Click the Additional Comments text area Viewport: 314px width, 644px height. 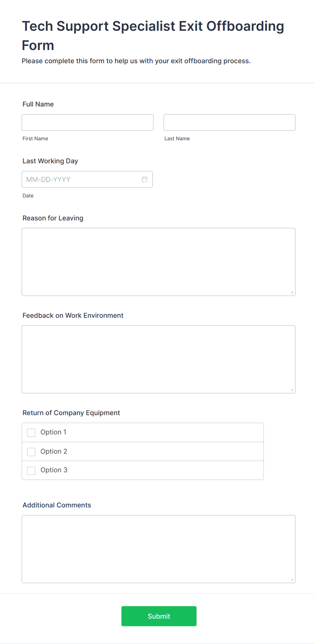(x=159, y=549)
